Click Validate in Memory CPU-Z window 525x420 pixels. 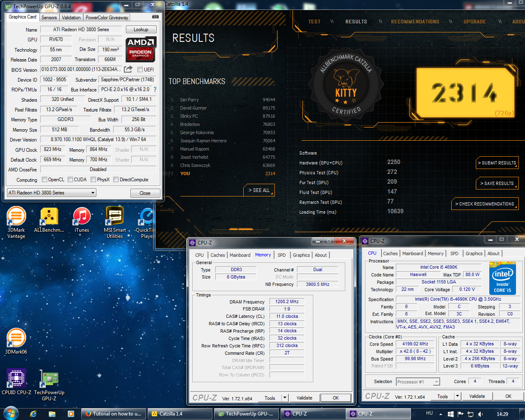point(304,398)
